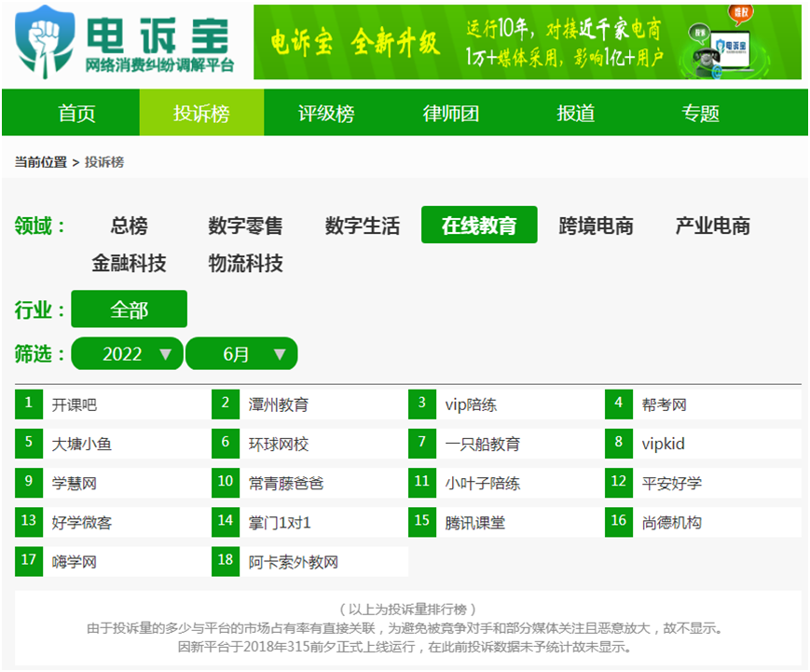Viewport: 810px width, 672px height.
Task: Click the rank number 1 badge
Action: click(29, 404)
